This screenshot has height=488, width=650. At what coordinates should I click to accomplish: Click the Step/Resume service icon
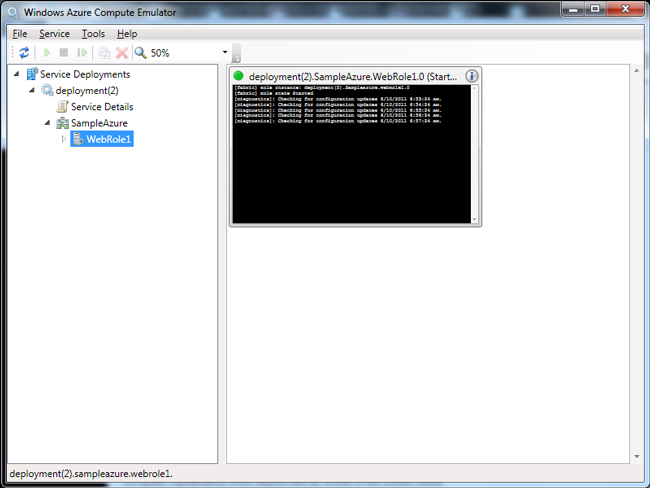pos(82,53)
